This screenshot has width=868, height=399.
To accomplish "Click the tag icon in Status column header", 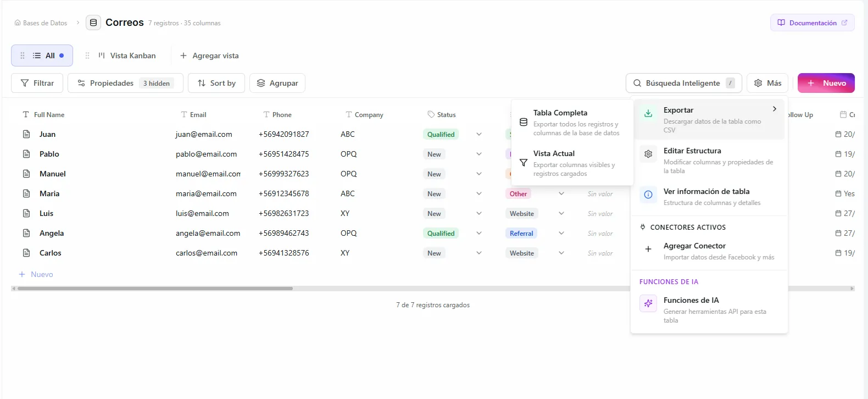I will (x=431, y=114).
